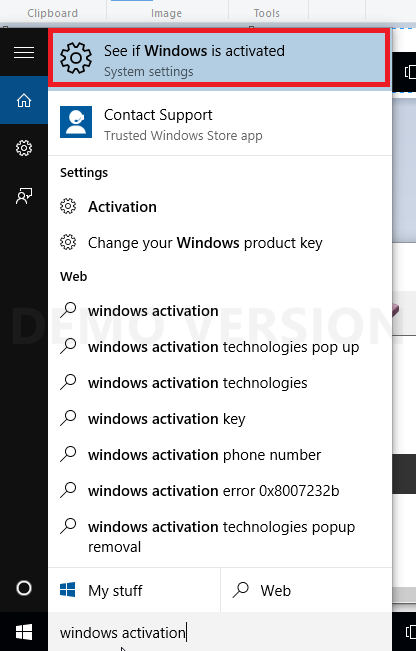Open the Tools group in Paint ribbon

(x=267, y=13)
